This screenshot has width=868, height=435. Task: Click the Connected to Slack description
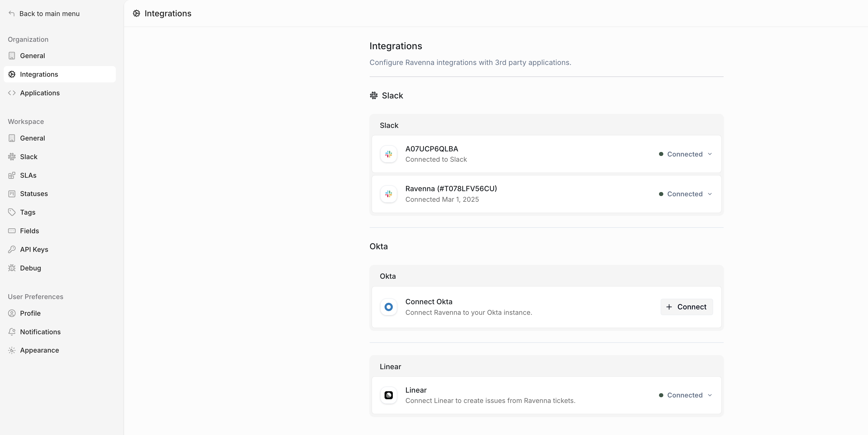click(436, 159)
